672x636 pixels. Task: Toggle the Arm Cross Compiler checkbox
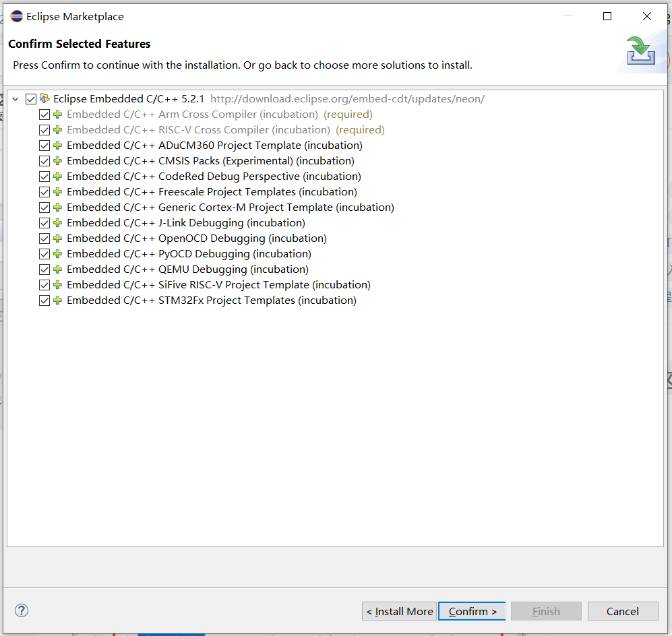(44, 115)
